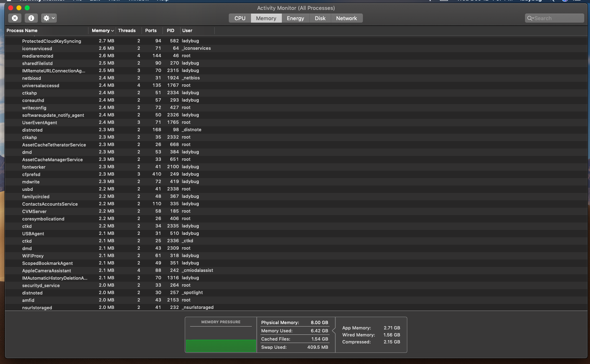Select the nsurlstoraged process
Image resolution: width=590 pixels, height=364 pixels.
[296, 308]
